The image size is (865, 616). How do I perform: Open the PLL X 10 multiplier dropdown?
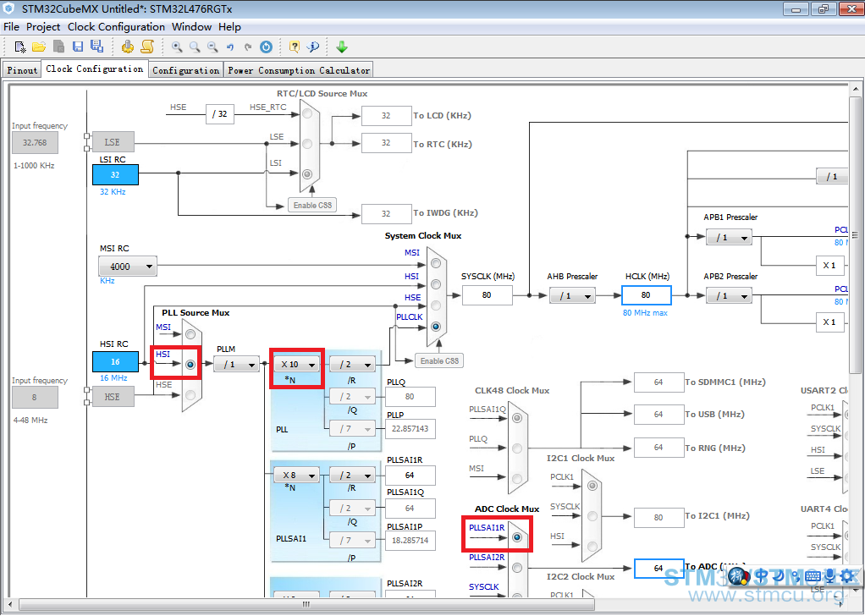click(x=297, y=365)
